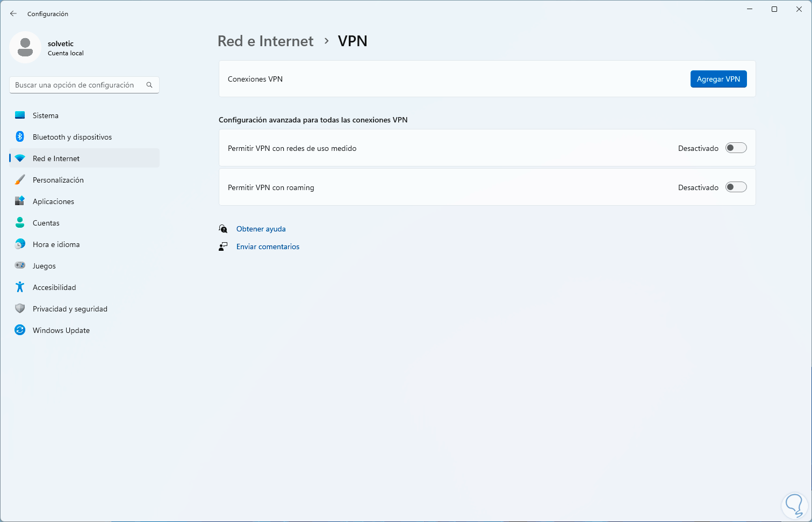This screenshot has height=522, width=812.
Task: Open Sistema settings icon
Action: [x=20, y=115]
